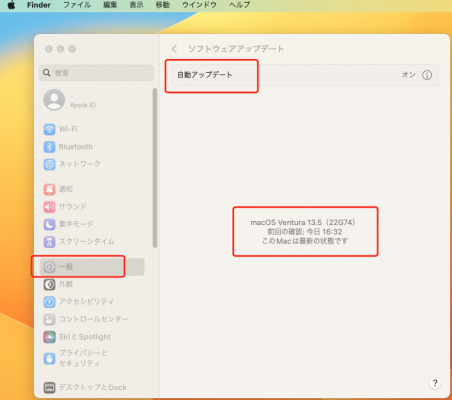
Task: Select the Bluetooth icon in sidebar
Action: click(x=49, y=147)
